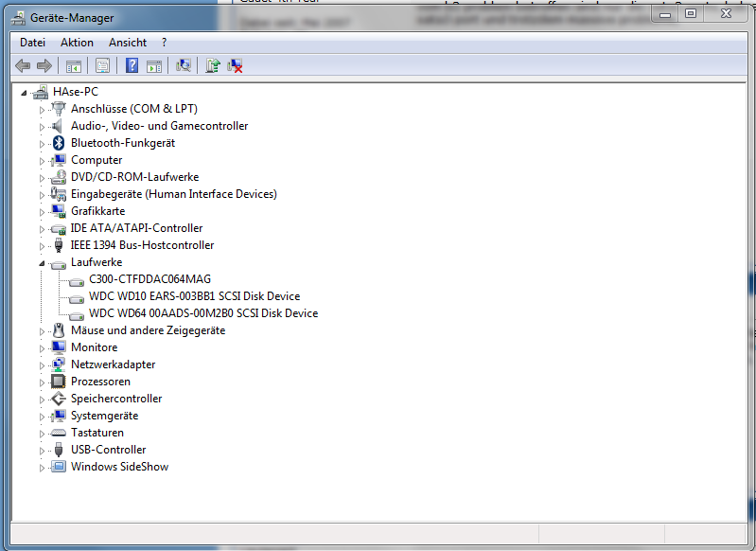Select the IEEE 1394 Bus-Hostcontroller label
Screen dimensions: 756x551
click(142, 245)
